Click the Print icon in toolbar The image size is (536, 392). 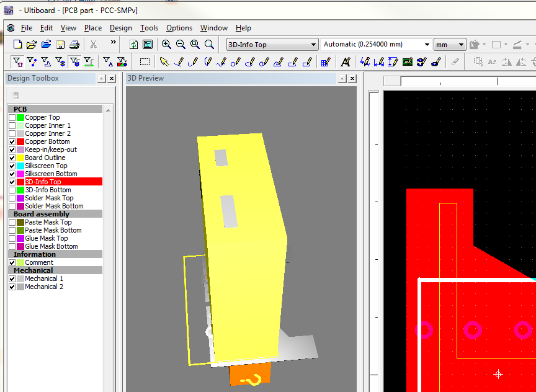tap(74, 44)
